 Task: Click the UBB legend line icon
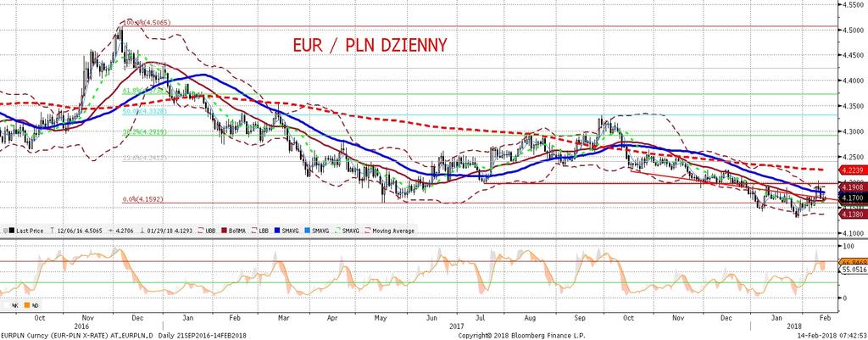click(200, 231)
